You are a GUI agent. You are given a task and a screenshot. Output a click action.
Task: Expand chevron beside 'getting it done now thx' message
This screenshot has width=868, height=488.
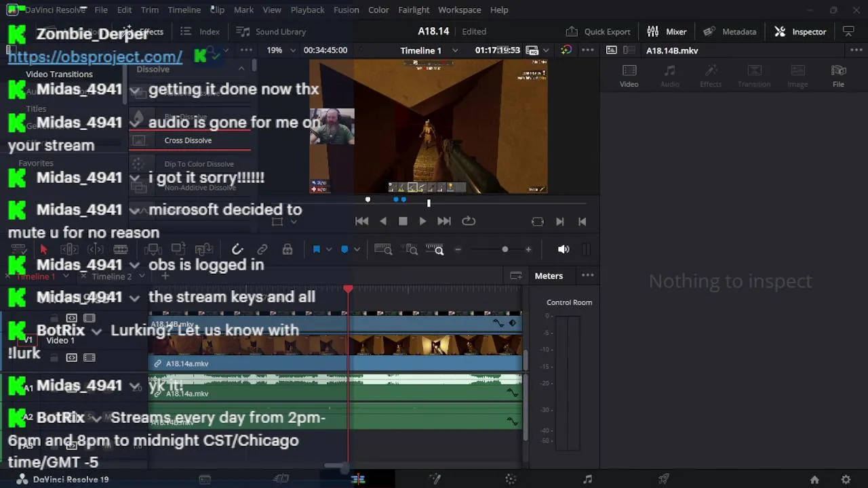134,91
